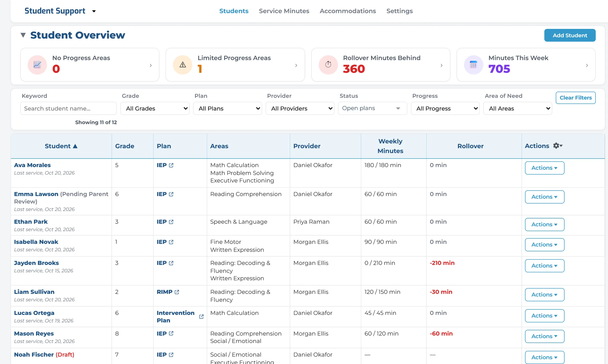The height and width of the screenshot is (364, 608).
Task: Click the Limited Progress warning triangle icon
Action: (x=183, y=65)
